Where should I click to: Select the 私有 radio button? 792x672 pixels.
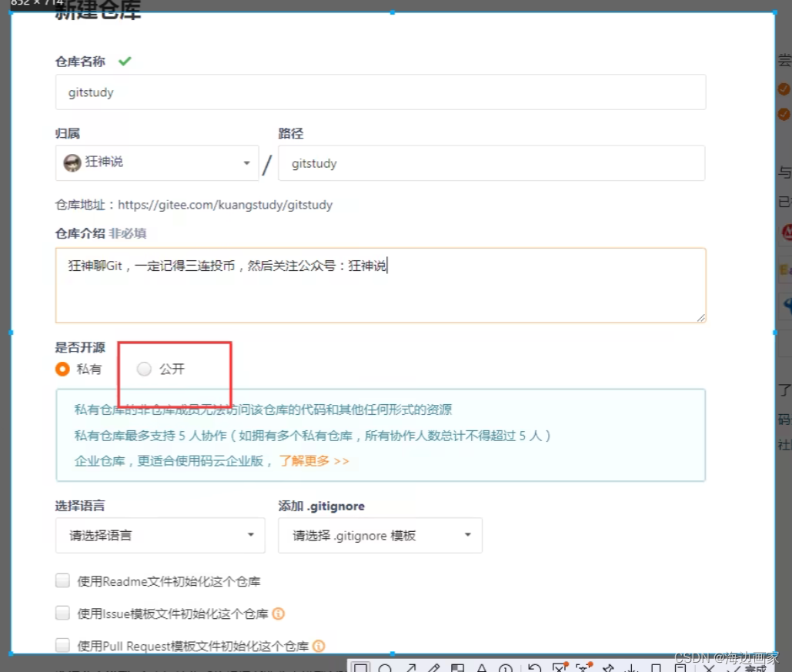click(x=62, y=369)
